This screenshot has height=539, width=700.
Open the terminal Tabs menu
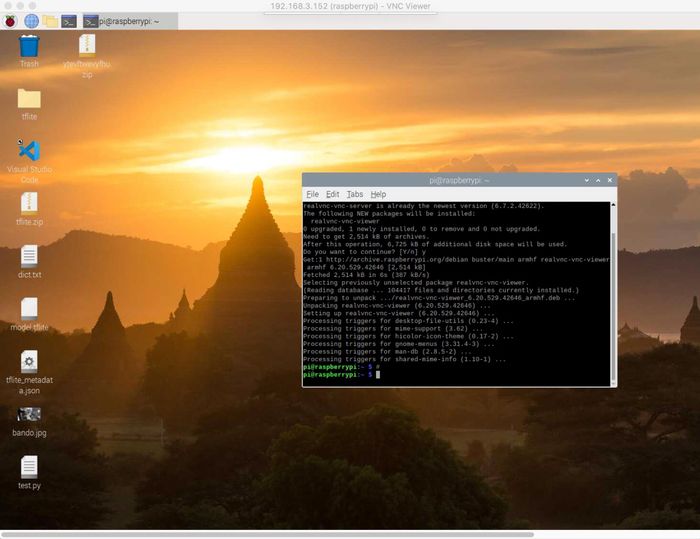pyautogui.click(x=354, y=194)
